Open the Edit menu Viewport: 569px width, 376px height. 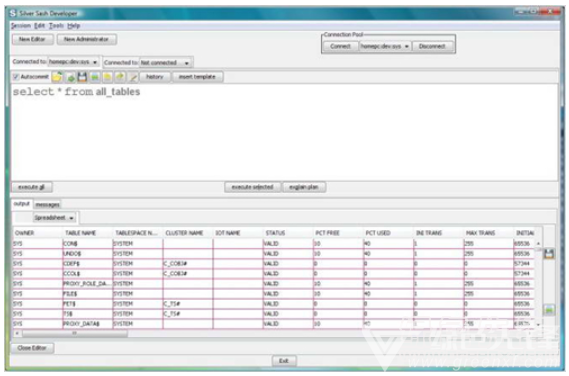[40, 26]
